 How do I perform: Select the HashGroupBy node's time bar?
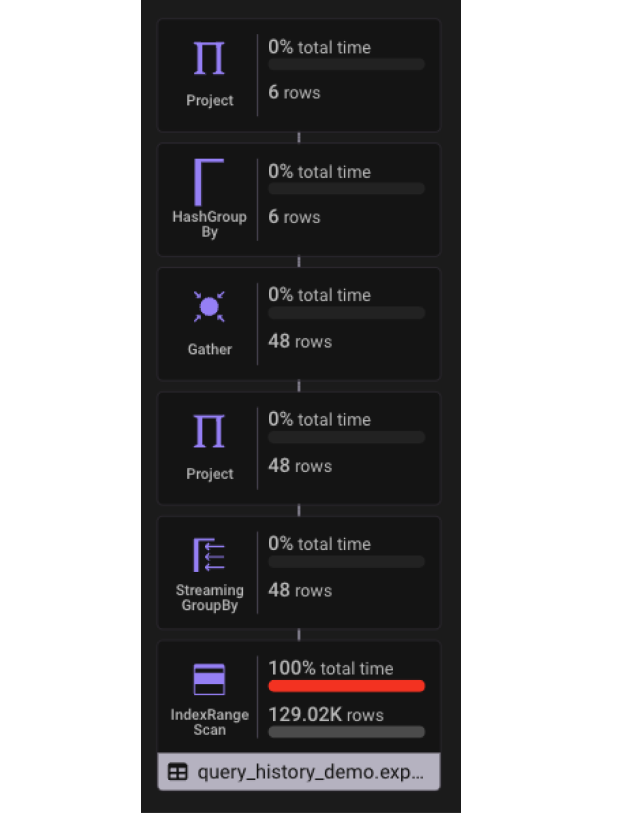click(x=346, y=189)
